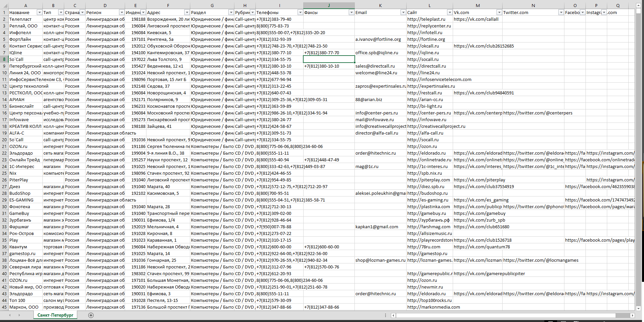The width and height of the screenshot is (644, 322).
Task: Select fax cell '+7(812)570-00-76'
Action: (x=329, y=267)
